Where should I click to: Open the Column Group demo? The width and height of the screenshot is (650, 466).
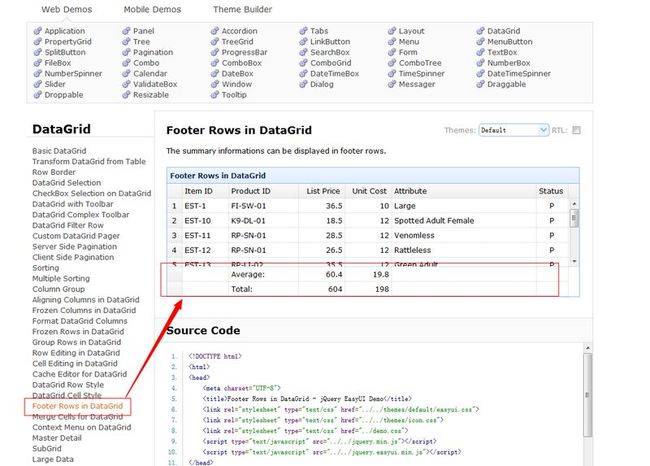[x=58, y=289]
